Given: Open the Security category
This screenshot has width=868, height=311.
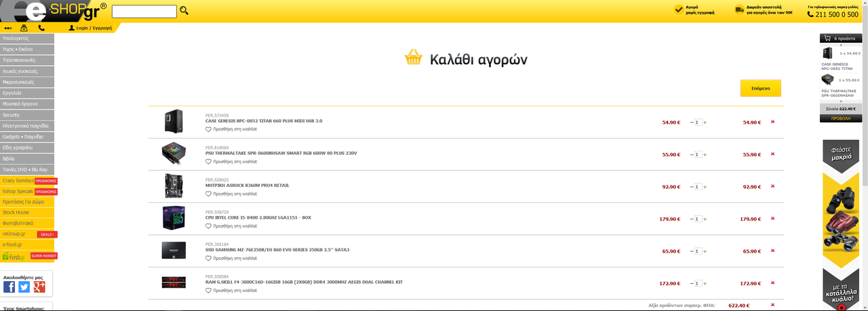Looking at the screenshot, I should tap(27, 115).
